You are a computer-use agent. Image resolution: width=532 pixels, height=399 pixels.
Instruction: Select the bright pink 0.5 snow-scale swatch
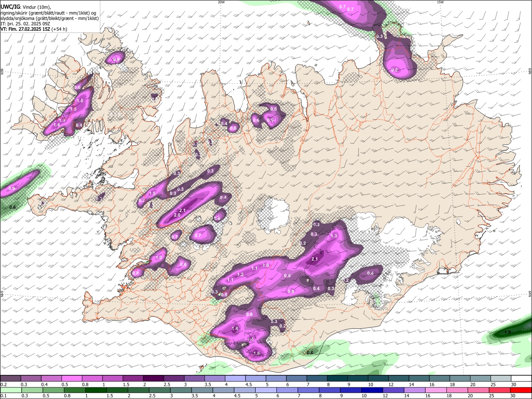(71, 379)
